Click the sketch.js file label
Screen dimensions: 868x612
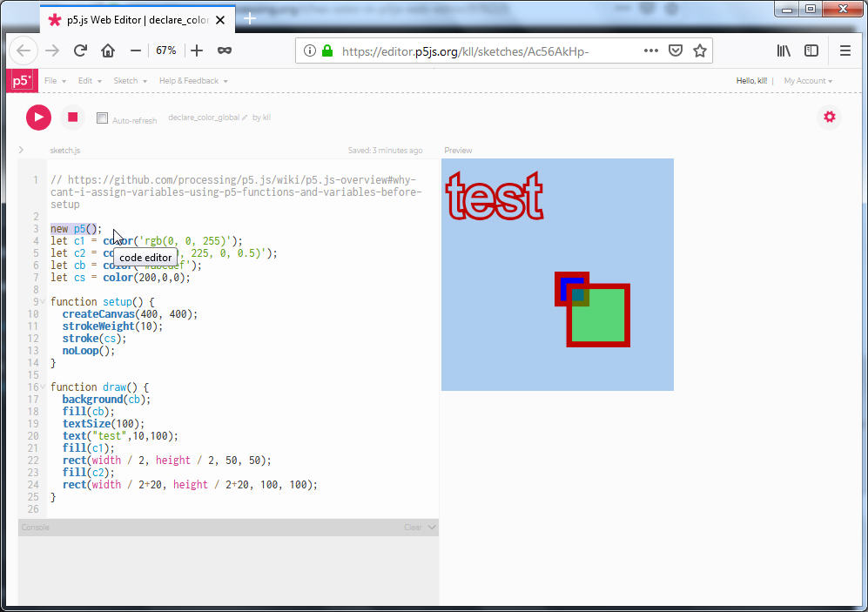pyautogui.click(x=64, y=150)
